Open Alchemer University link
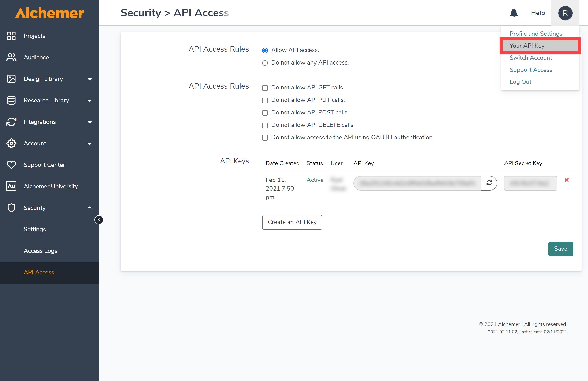 (x=51, y=186)
